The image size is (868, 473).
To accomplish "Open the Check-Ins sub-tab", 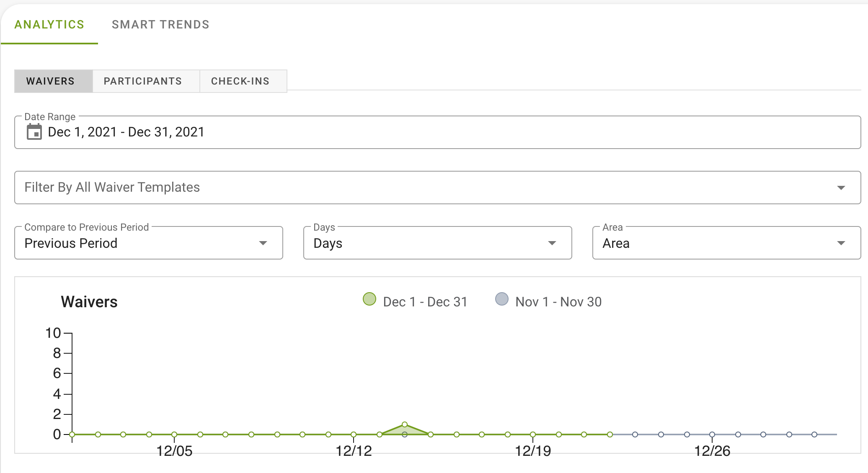I will click(243, 81).
